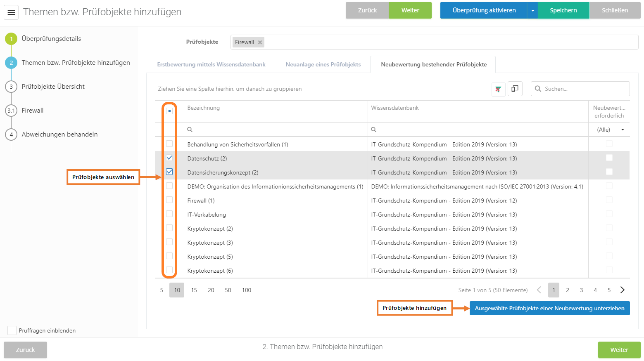Viewport: 644px width, 361px height.
Task: Open the hamburger menu icon
Action: point(11,12)
